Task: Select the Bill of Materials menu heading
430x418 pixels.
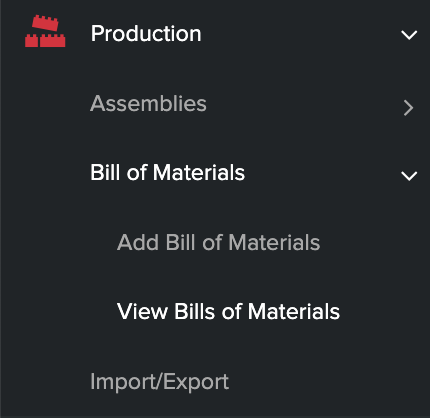Action: tap(168, 173)
